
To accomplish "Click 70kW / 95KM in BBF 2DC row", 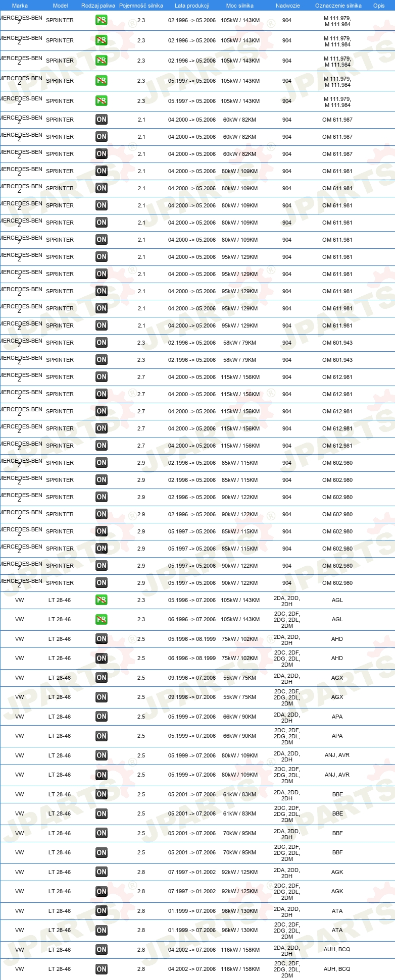I will click(x=240, y=852).
